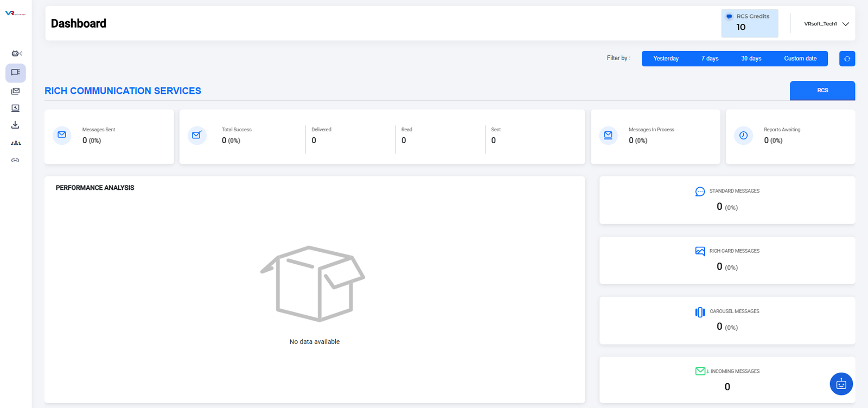Expand the VRsoft_Tech1 account dropdown
This screenshot has width=868, height=408.
pos(826,24)
